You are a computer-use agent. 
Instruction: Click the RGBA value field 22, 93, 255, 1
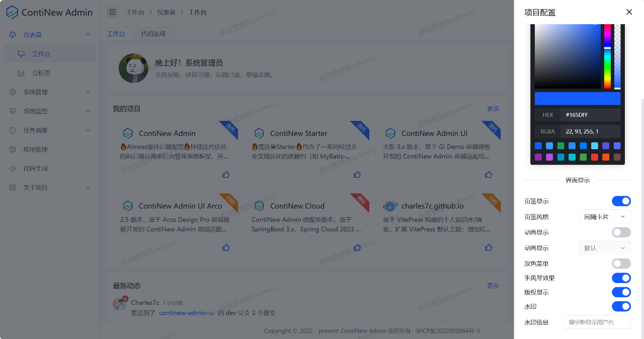click(x=591, y=131)
